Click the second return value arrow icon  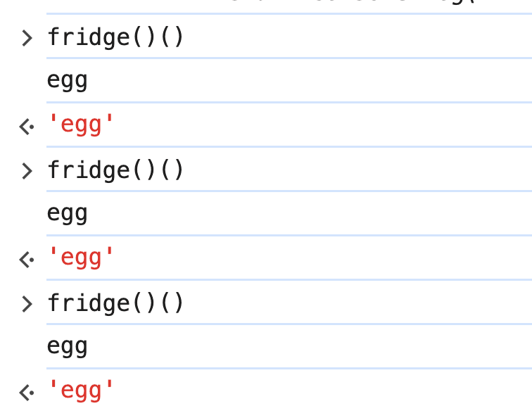pyautogui.click(x=27, y=260)
